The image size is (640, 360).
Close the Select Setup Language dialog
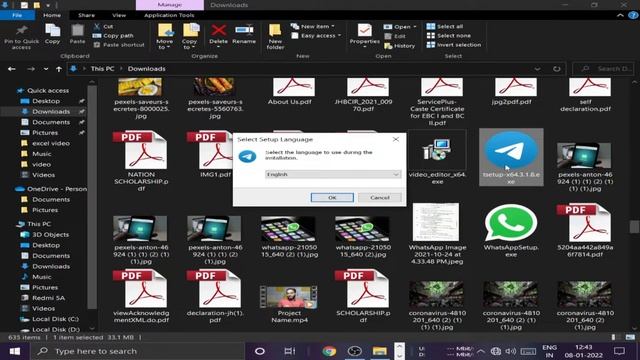[396, 139]
